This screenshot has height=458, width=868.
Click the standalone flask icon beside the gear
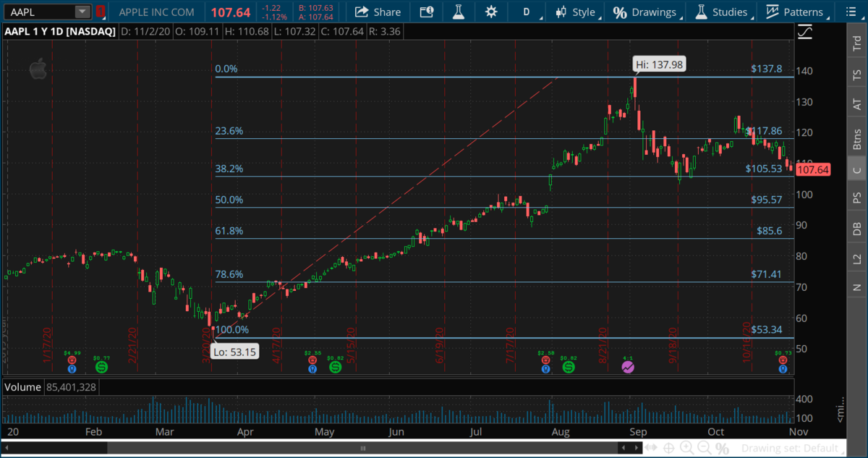tap(458, 12)
